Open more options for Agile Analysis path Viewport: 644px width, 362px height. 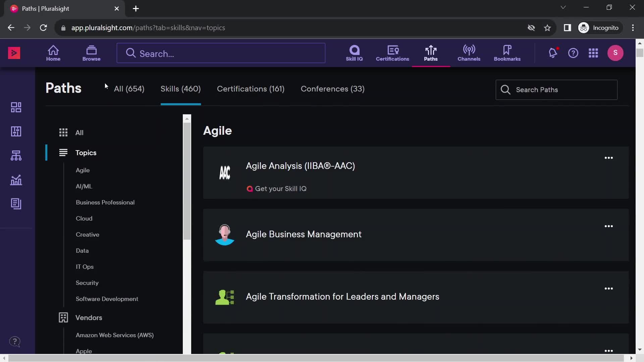(x=609, y=158)
